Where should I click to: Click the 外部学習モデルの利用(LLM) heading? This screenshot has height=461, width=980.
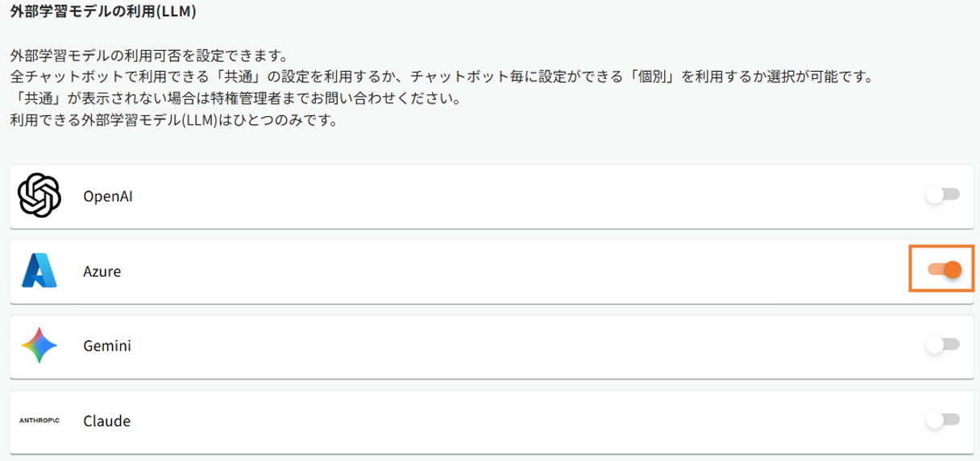pos(103,13)
